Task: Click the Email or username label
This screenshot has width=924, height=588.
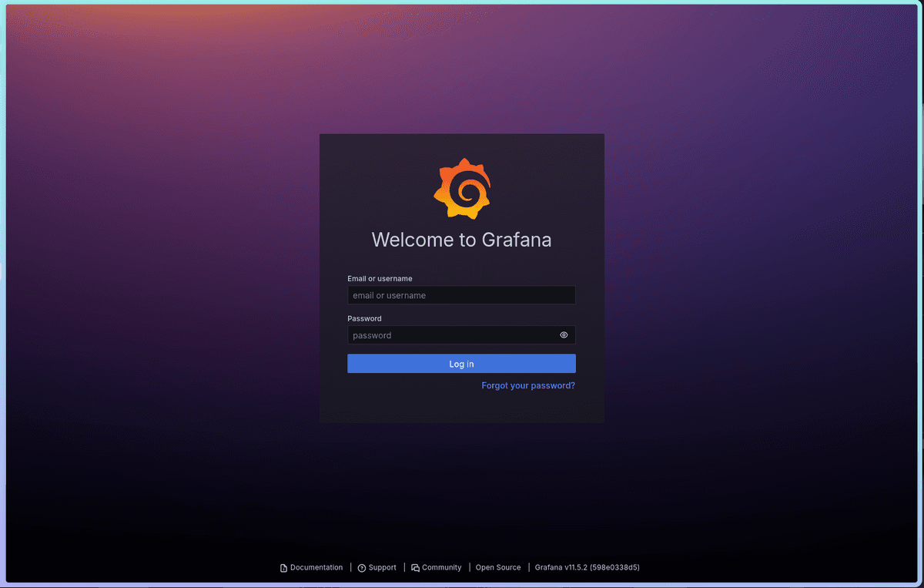Action: pyautogui.click(x=380, y=278)
